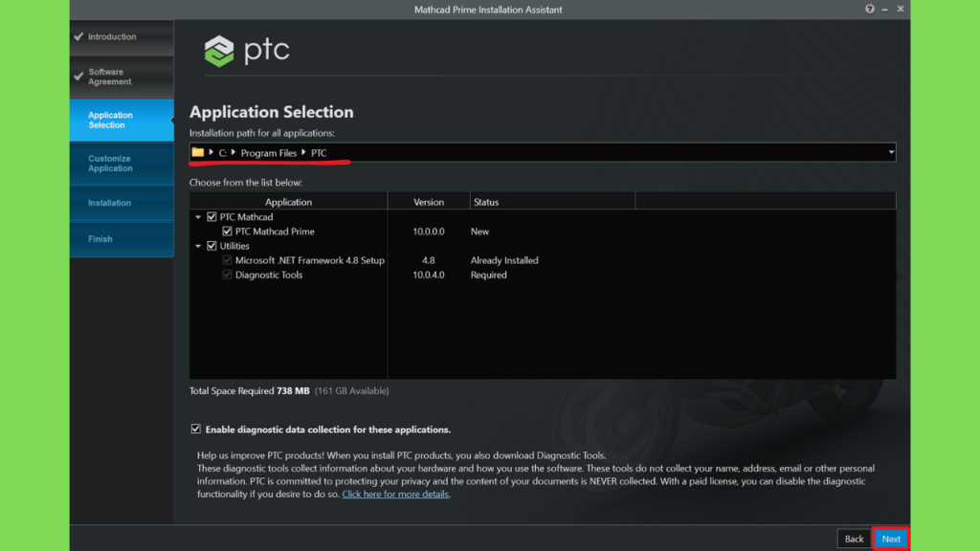Screen dimensions: 980x551
Task: Click Microsoft .NET Framework 4.8 Setup checkbox
Action: click(x=227, y=260)
